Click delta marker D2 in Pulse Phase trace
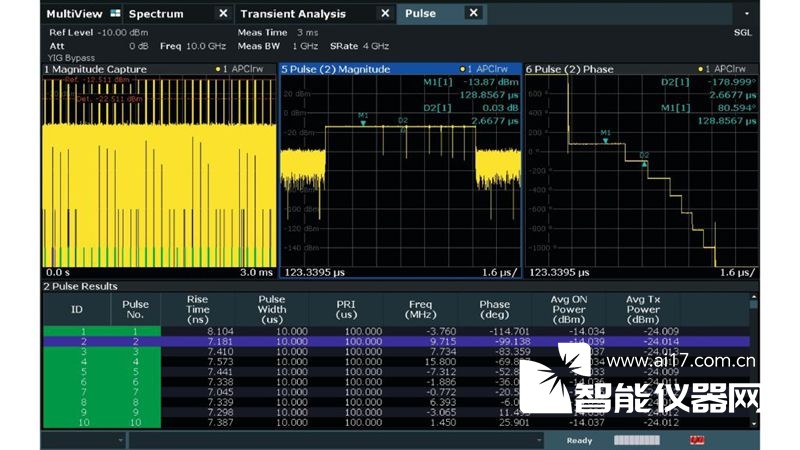The height and width of the screenshot is (450, 800). click(x=644, y=159)
